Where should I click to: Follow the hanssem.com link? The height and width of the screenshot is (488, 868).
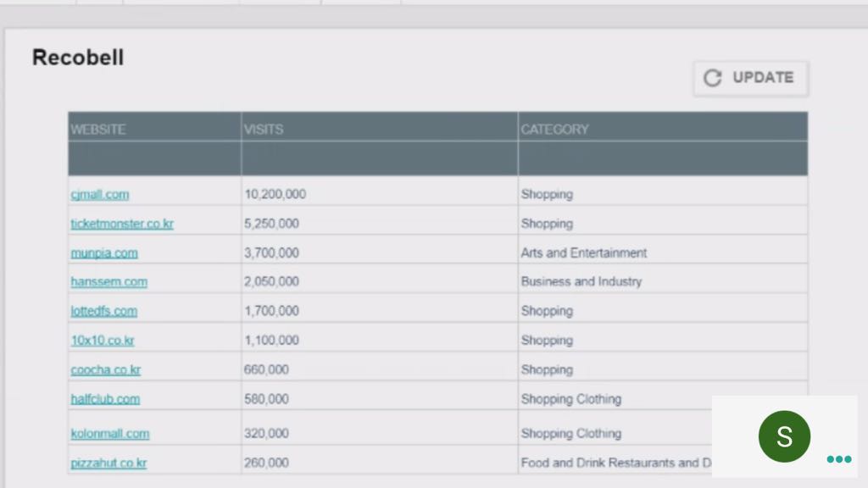pos(108,281)
